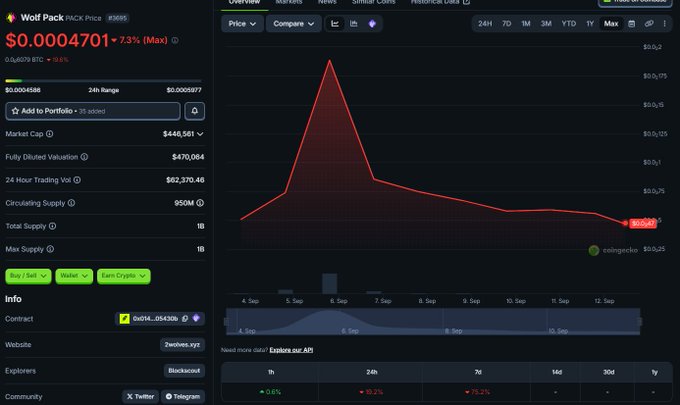Image resolution: width=680 pixels, height=405 pixels.
Task: Open the Price dropdown
Action: point(242,24)
